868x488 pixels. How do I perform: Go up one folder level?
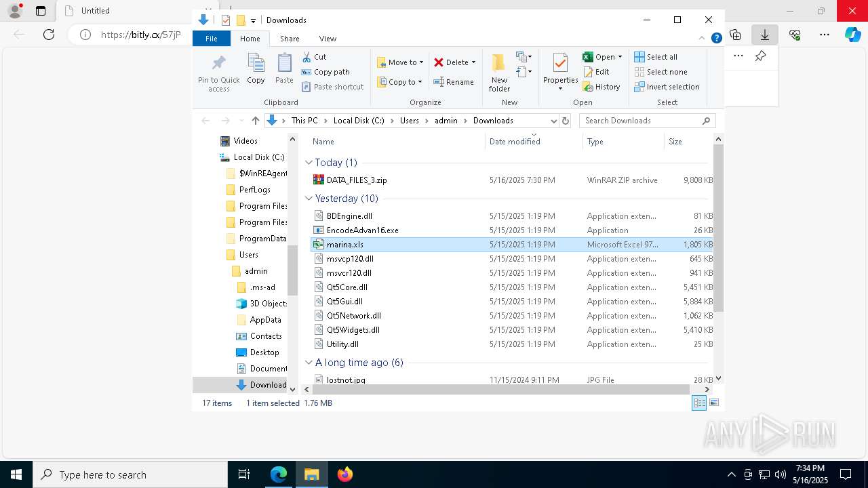coord(255,121)
